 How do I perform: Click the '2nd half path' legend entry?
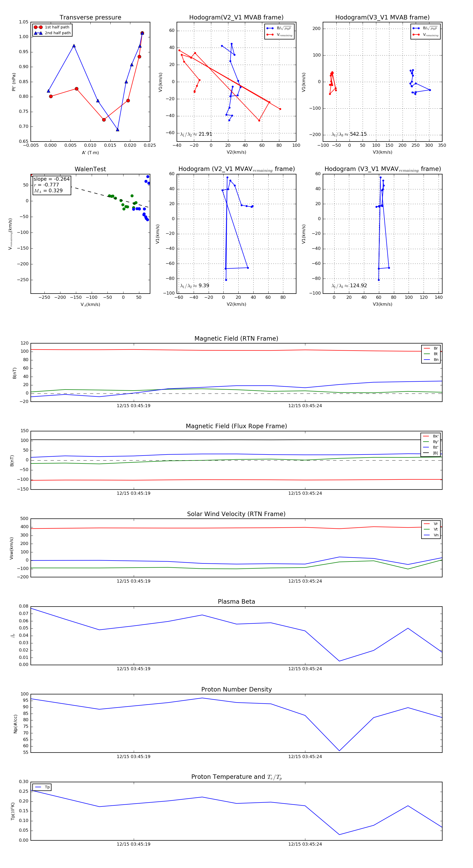tap(53, 33)
